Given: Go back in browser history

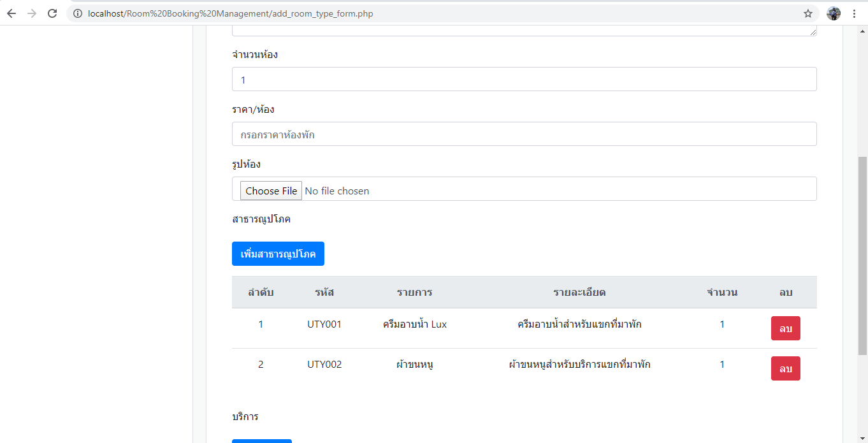Looking at the screenshot, I should 11,13.
